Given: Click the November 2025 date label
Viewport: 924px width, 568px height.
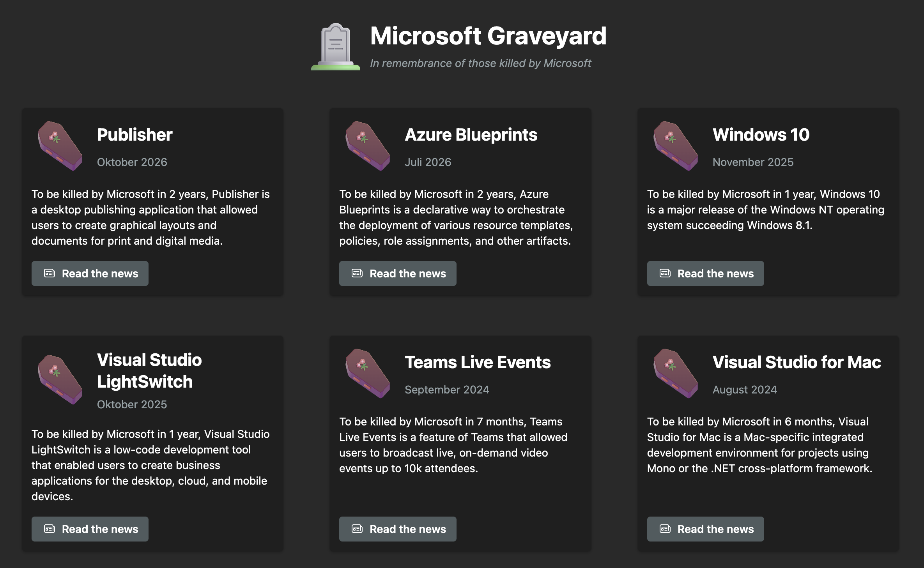Looking at the screenshot, I should [753, 162].
